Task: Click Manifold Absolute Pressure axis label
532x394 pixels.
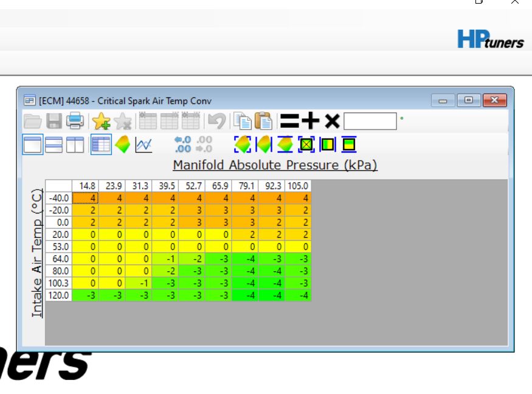Action: pos(275,165)
